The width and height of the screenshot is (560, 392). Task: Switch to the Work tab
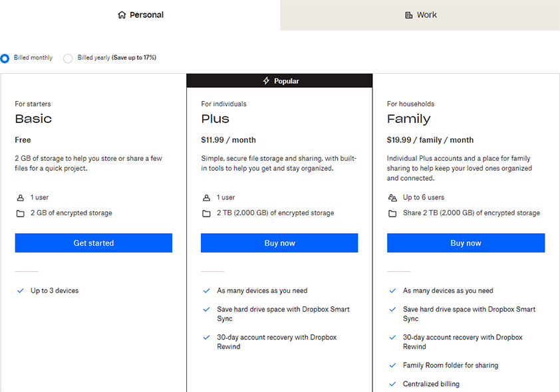(x=420, y=15)
